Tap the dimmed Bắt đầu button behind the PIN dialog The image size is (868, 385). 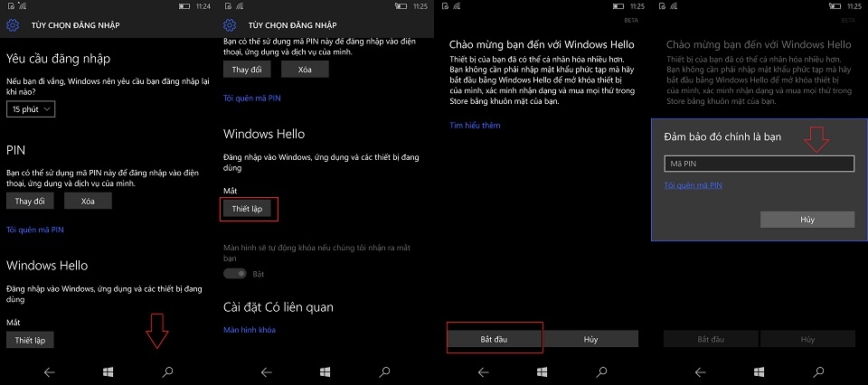pos(711,339)
